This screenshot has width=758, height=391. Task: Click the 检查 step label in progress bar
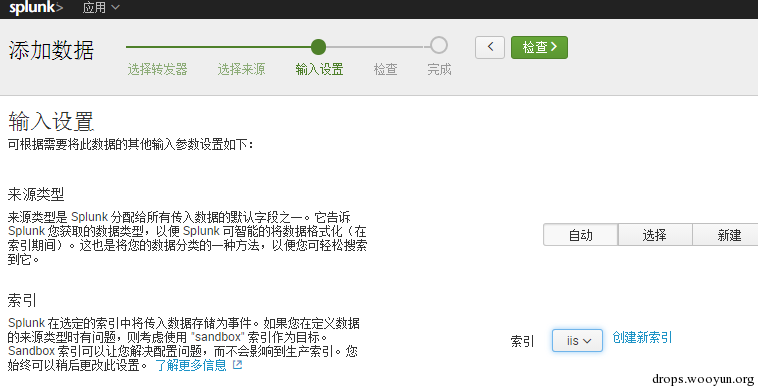coord(385,70)
